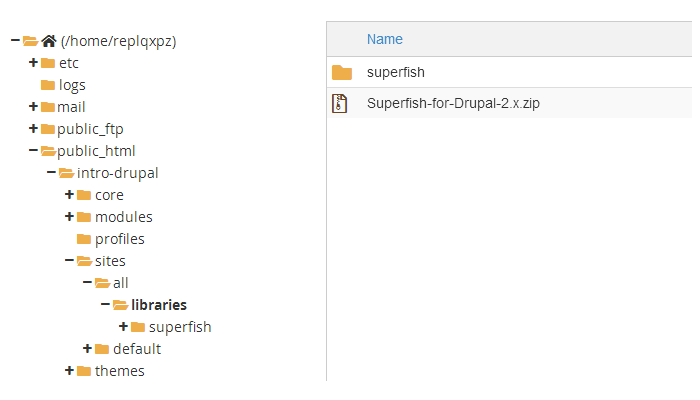Sort files by the Name column header
Screen dimensions: 700x400
coord(384,39)
